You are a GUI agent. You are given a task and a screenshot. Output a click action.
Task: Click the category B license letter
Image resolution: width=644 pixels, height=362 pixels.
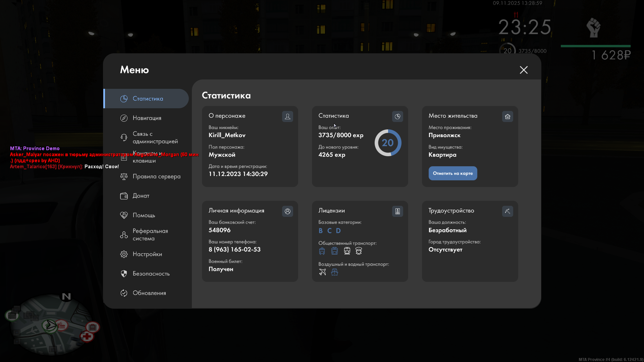[321, 231]
